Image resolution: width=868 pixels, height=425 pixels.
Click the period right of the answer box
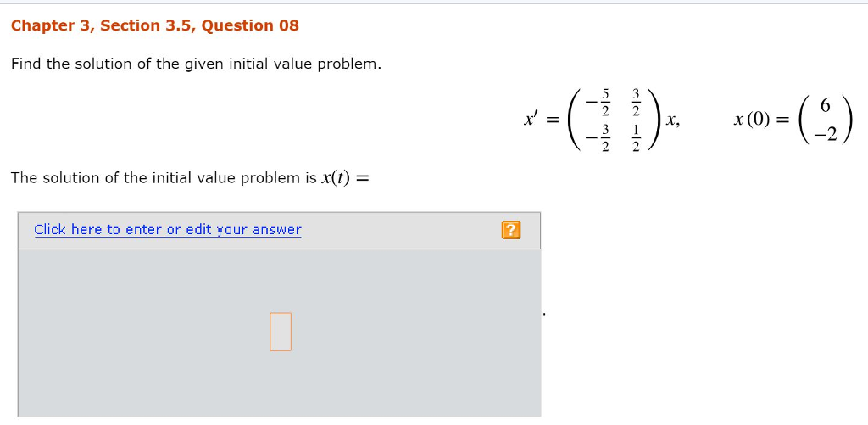pyautogui.click(x=544, y=315)
